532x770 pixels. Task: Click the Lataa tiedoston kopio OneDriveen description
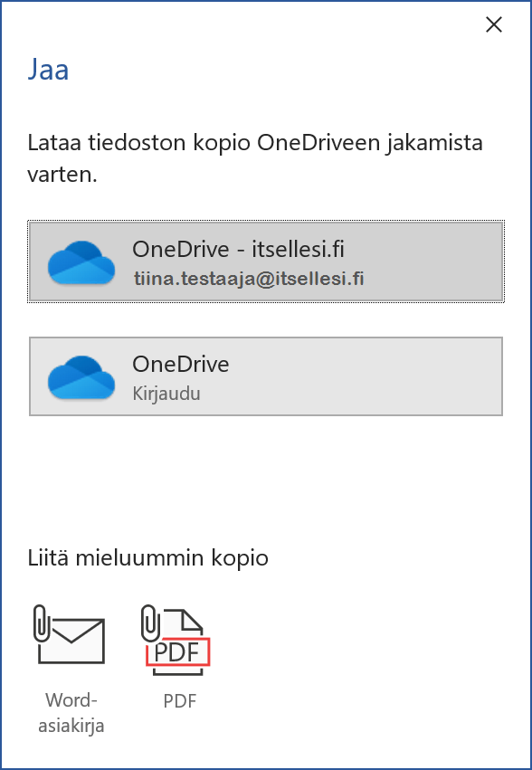click(255, 158)
